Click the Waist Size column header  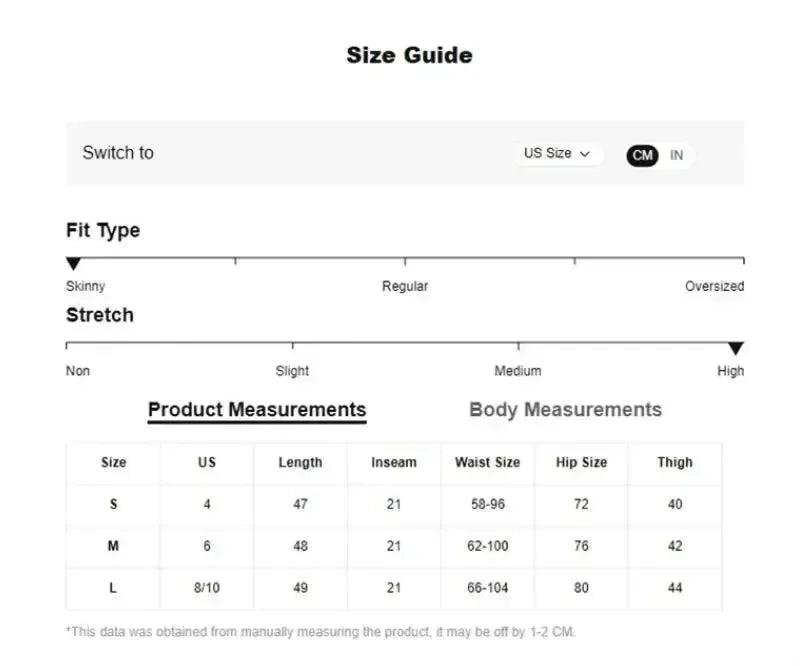(x=487, y=463)
